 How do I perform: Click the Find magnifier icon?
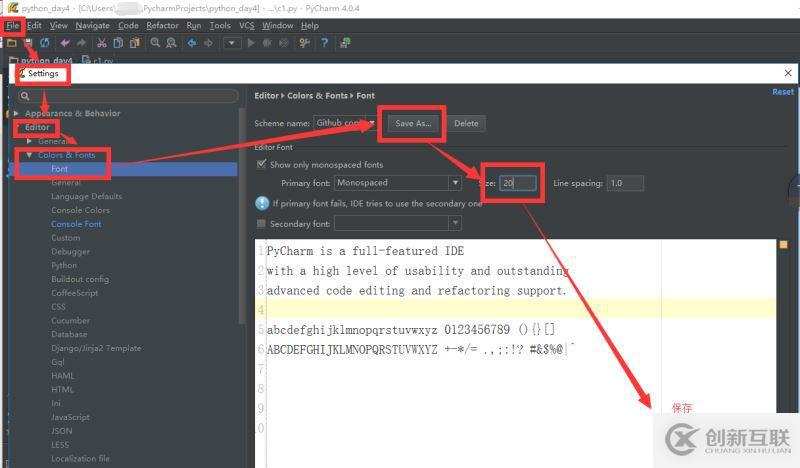[x=155, y=43]
